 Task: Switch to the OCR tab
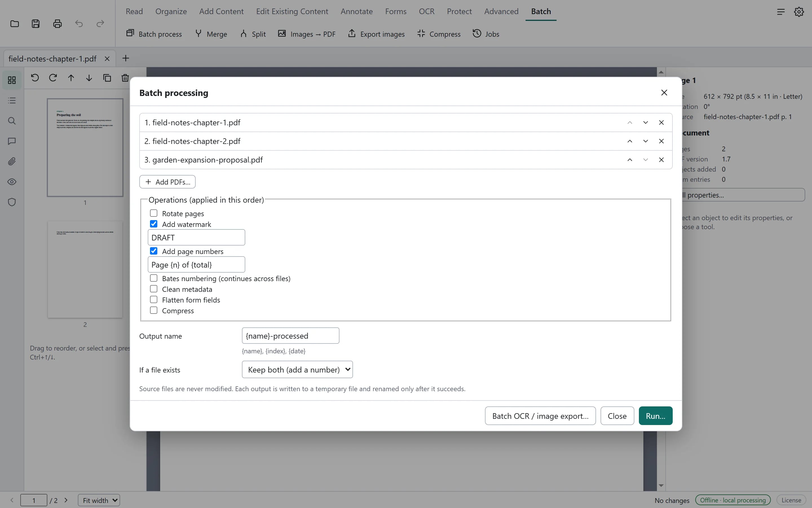pos(427,11)
